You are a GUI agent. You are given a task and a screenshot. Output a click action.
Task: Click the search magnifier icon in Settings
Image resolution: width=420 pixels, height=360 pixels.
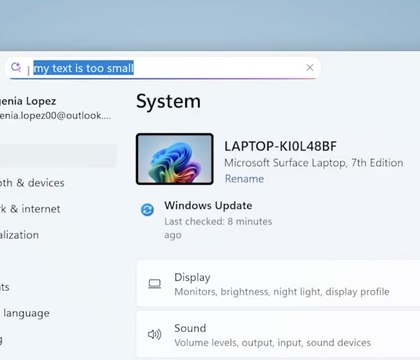(x=16, y=67)
